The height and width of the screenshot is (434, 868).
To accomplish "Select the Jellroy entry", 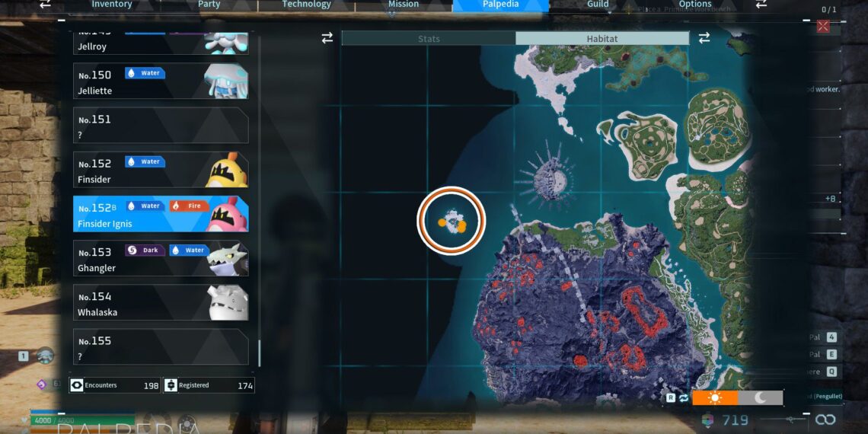I will click(x=161, y=42).
